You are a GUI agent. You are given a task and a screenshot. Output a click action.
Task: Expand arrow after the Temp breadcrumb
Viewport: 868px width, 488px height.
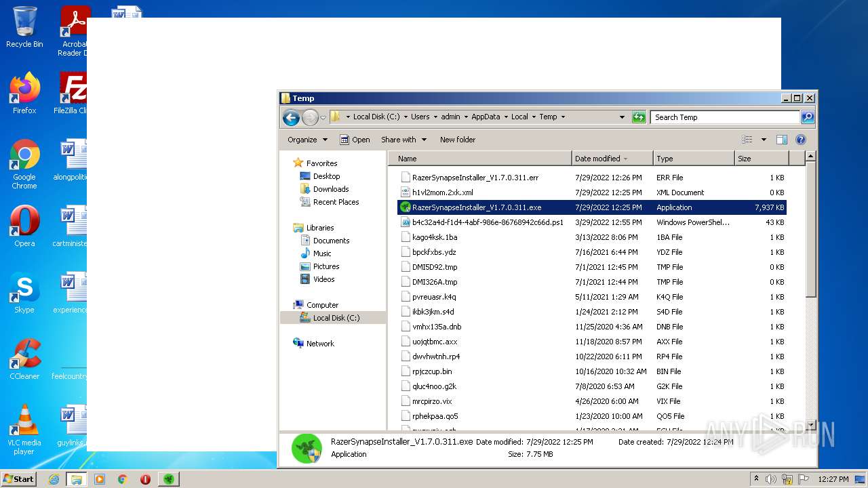(563, 117)
